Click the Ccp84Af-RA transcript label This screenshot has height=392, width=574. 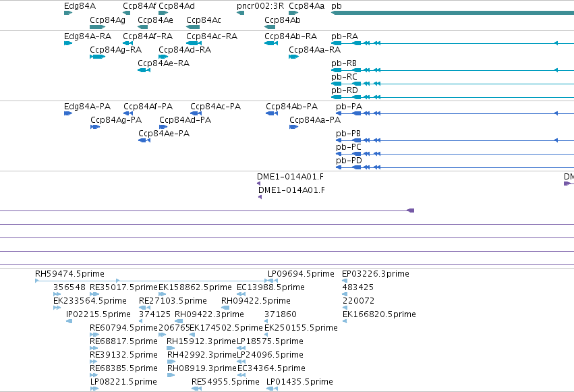[x=148, y=36]
